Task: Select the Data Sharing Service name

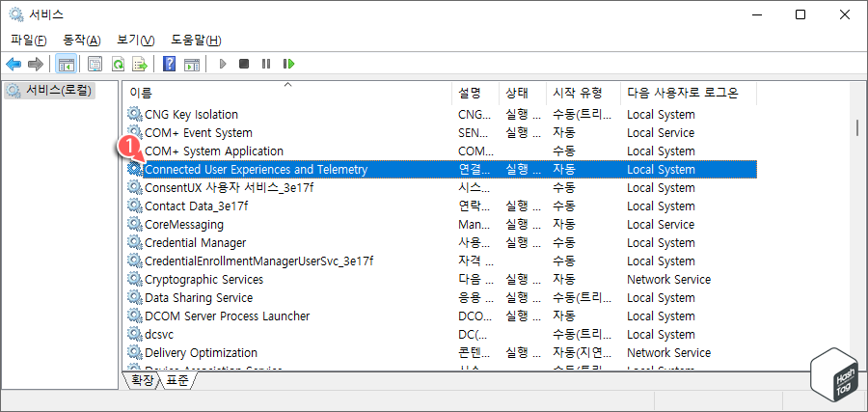Action: point(199,297)
